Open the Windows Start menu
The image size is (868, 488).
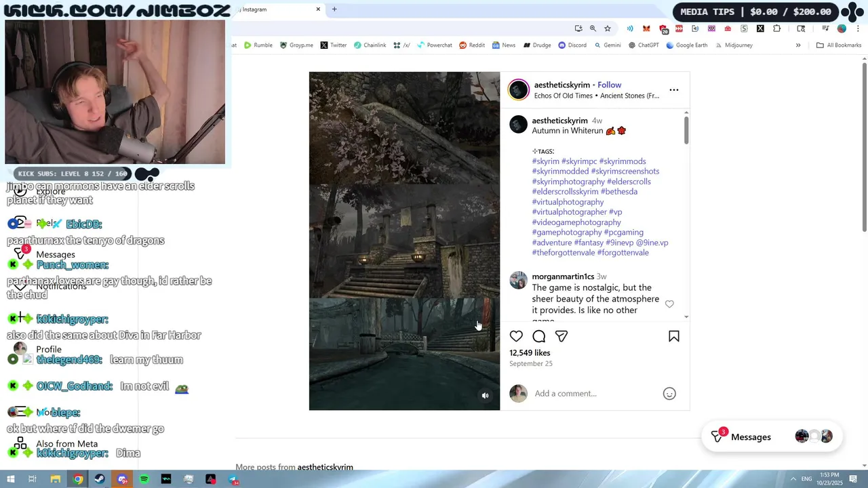tap(11, 479)
